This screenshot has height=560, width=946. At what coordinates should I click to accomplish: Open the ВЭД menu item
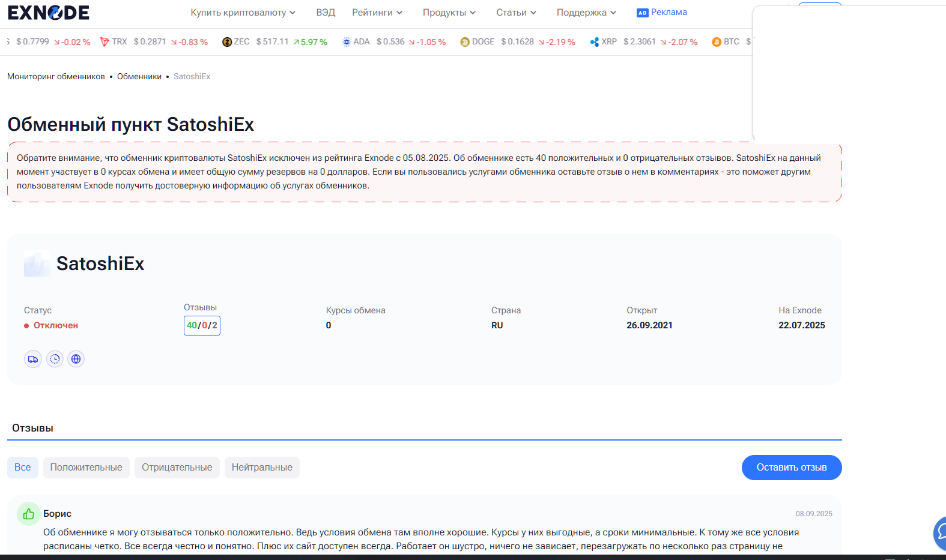326,13
